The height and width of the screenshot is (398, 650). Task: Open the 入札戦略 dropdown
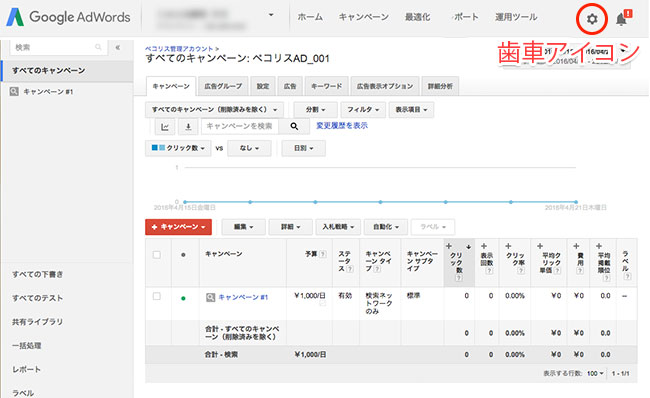coord(338,227)
